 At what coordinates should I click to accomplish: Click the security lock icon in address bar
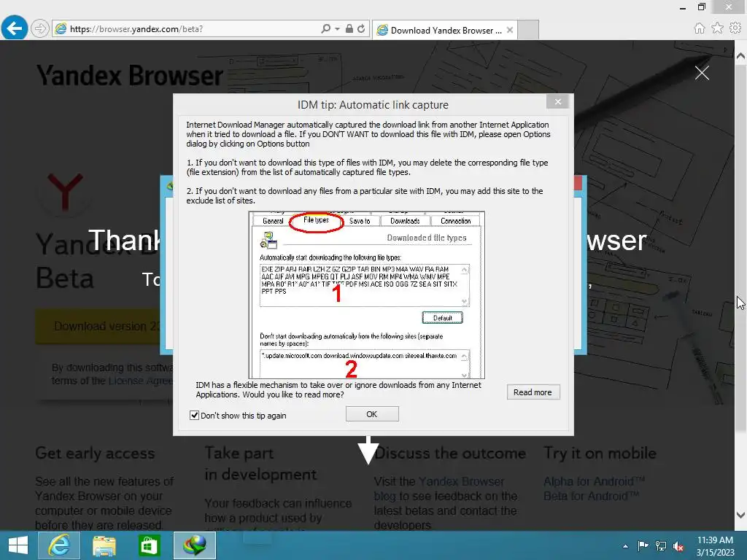[349, 28]
